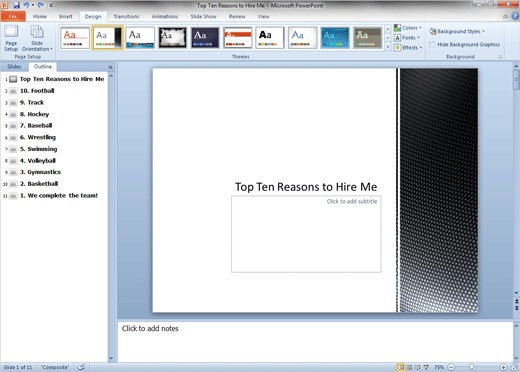Click the Save icon in the quick access toolbar

click(16, 5)
